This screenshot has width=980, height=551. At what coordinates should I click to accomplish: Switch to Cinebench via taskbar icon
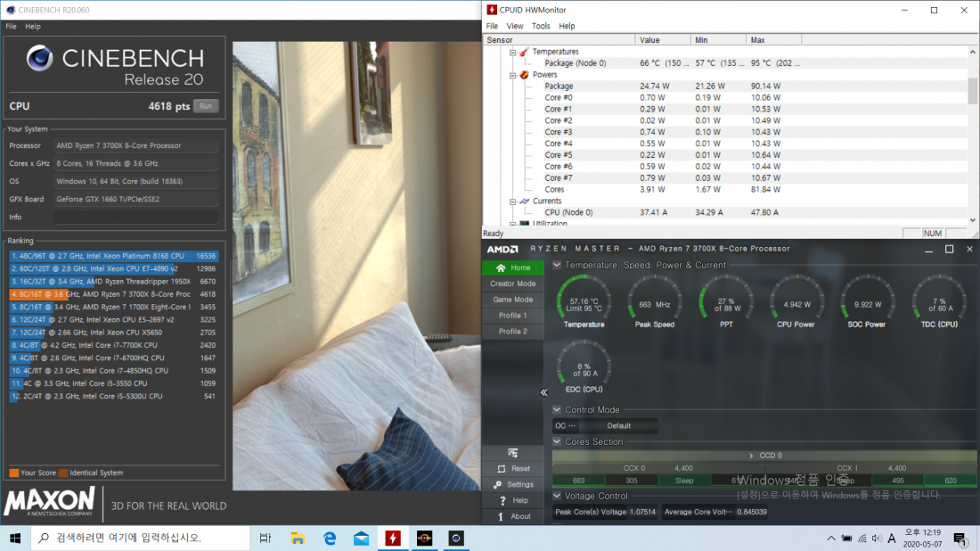pos(456,539)
